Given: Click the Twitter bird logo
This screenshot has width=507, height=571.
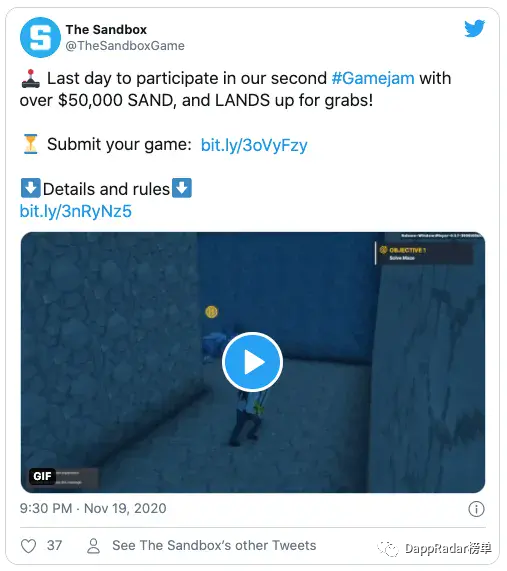Looking at the screenshot, I should [475, 28].
